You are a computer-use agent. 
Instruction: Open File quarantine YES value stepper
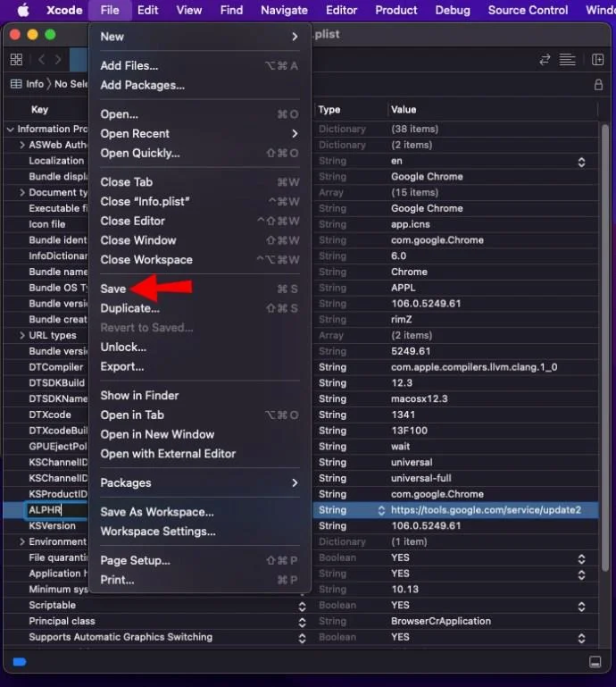pyautogui.click(x=581, y=558)
